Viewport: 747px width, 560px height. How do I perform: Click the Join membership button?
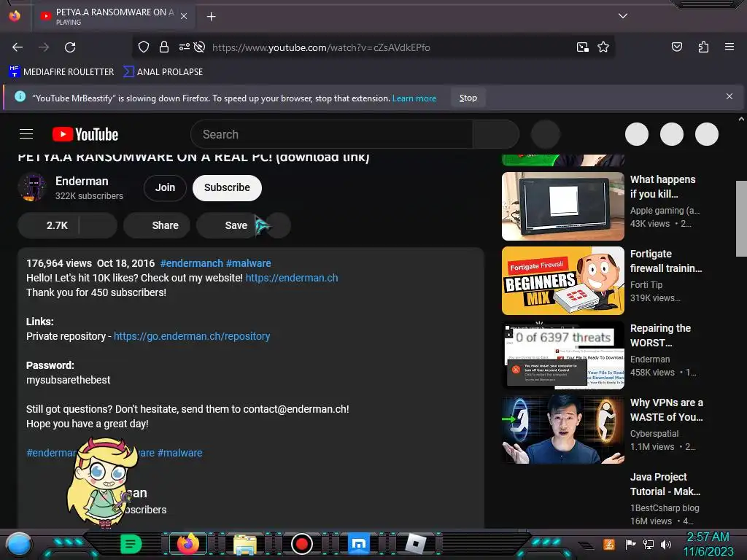pos(165,187)
